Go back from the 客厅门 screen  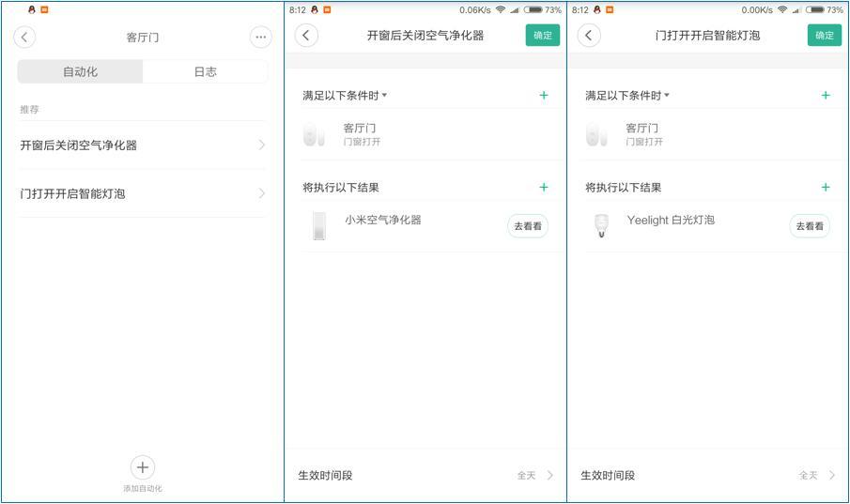click(24, 38)
